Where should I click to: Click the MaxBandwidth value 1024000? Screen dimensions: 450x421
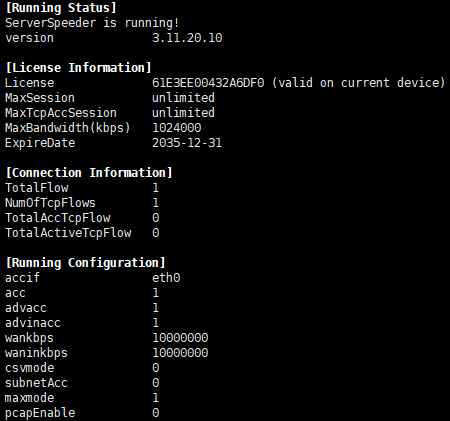pyautogui.click(x=177, y=128)
